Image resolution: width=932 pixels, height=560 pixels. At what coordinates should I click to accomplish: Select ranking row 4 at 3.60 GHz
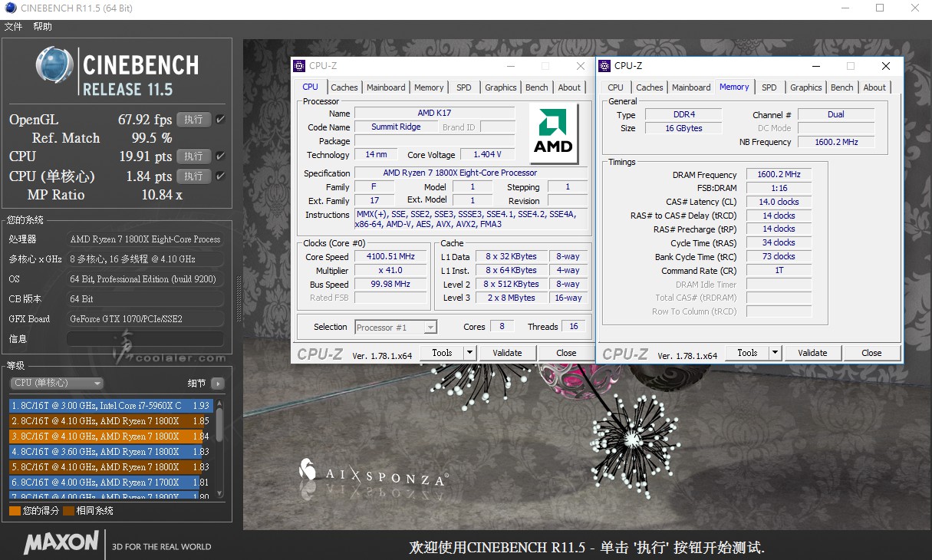pos(111,452)
